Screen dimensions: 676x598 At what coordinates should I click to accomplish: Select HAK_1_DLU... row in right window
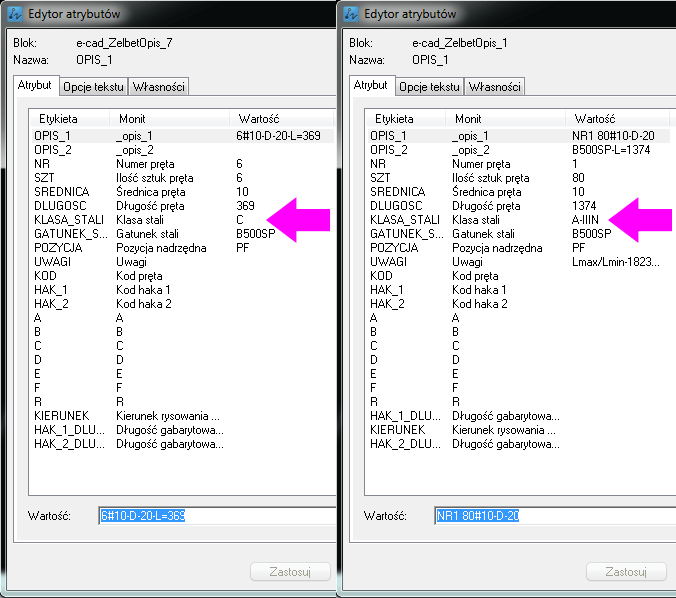pyautogui.click(x=519, y=416)
